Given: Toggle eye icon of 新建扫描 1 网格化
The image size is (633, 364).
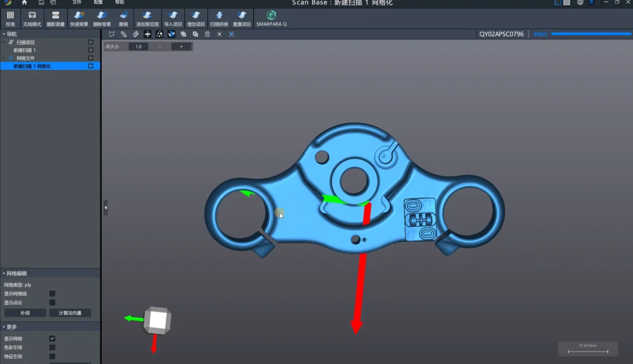Looking at the screenshot, I should 90,66.
